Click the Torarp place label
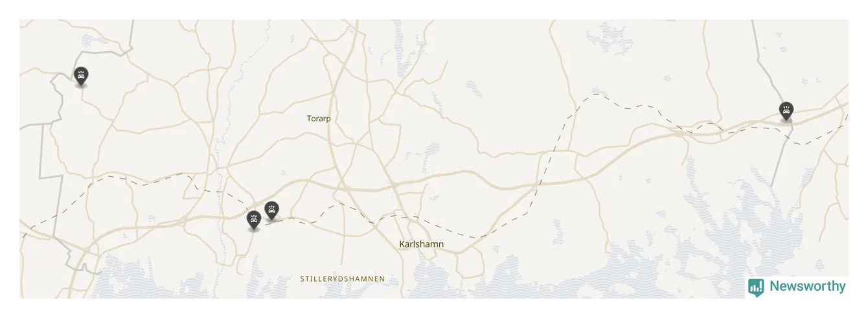868x318 pixels. click(x=318, y=119)
